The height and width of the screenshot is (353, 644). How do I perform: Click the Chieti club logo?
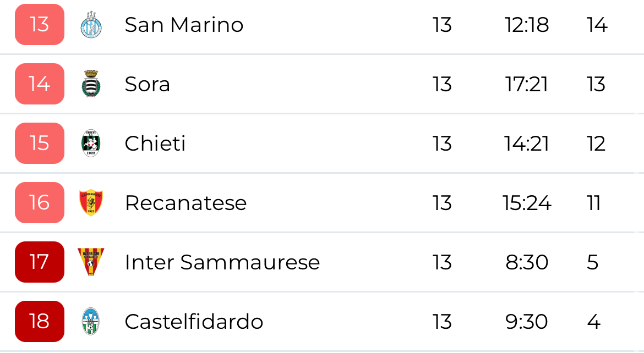tap(91, 144)
